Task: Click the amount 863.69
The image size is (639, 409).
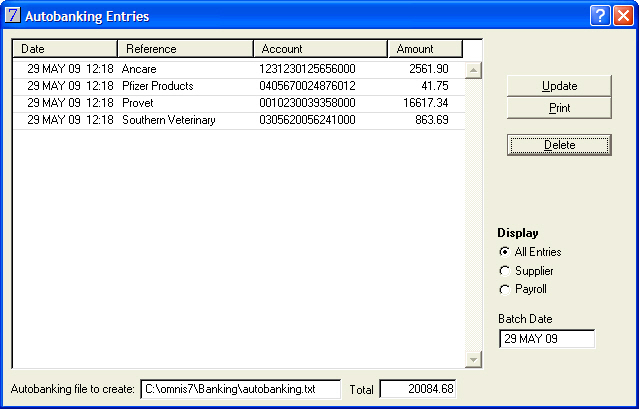Action: click(x=432, y=120)
